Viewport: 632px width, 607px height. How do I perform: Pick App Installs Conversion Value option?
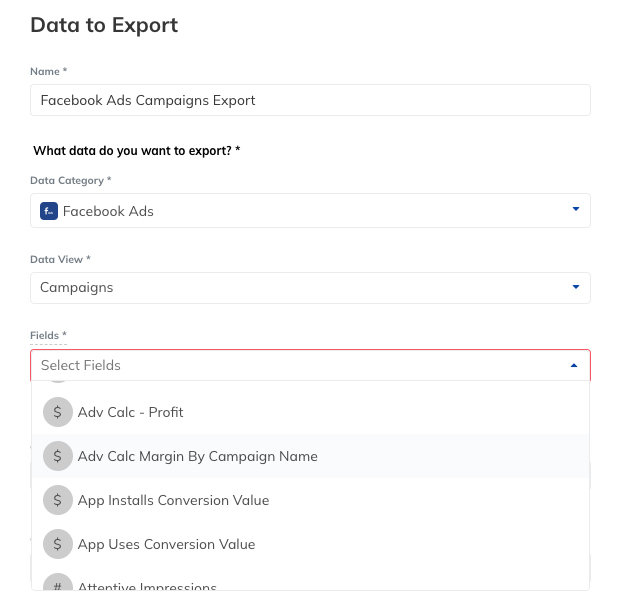point(310,500)
